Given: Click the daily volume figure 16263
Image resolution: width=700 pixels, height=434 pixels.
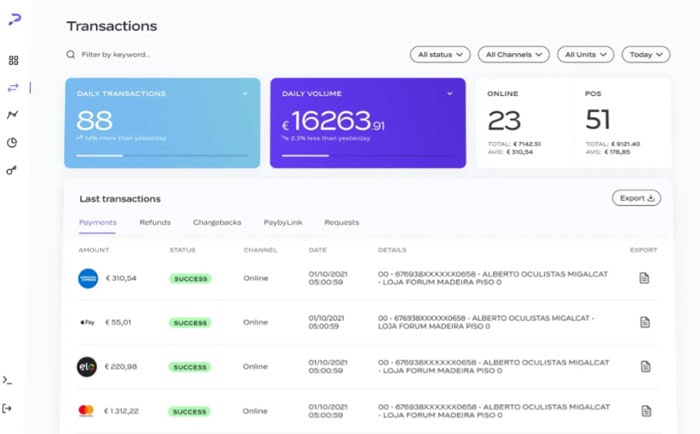Looking at the screenshot, I should [331, 121].
